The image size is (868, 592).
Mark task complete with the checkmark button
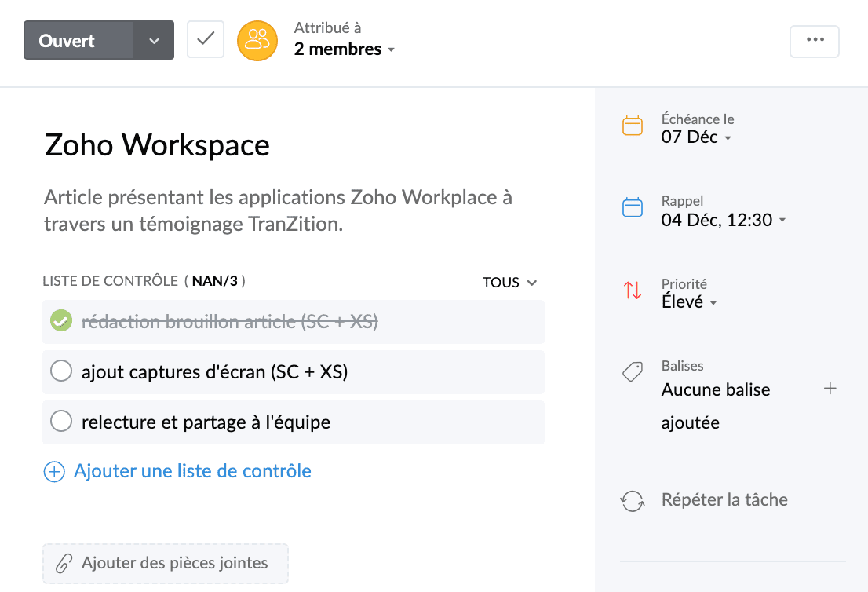[206, 39]
